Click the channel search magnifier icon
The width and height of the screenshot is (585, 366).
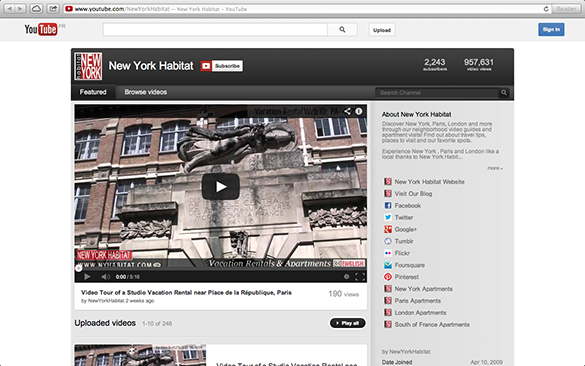[x=504, y=93]
